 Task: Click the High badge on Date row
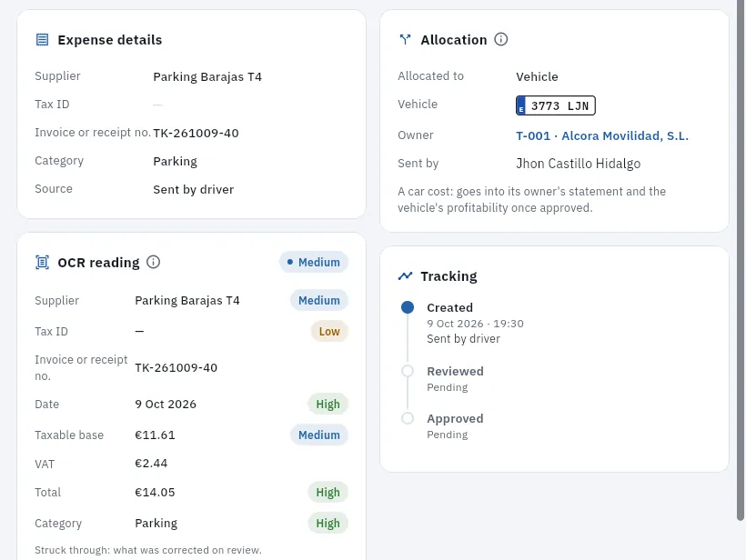[328, 404]
